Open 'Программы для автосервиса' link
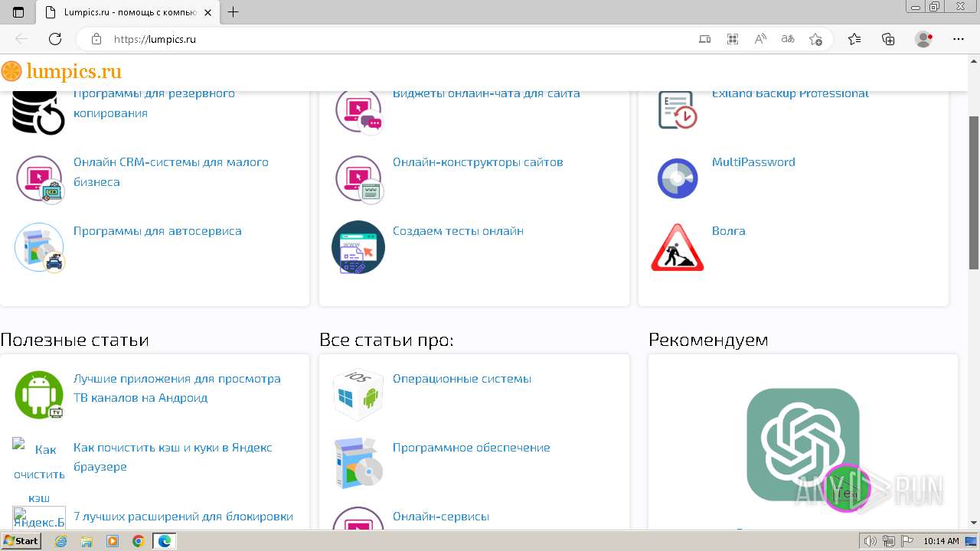 pos(158,230)
